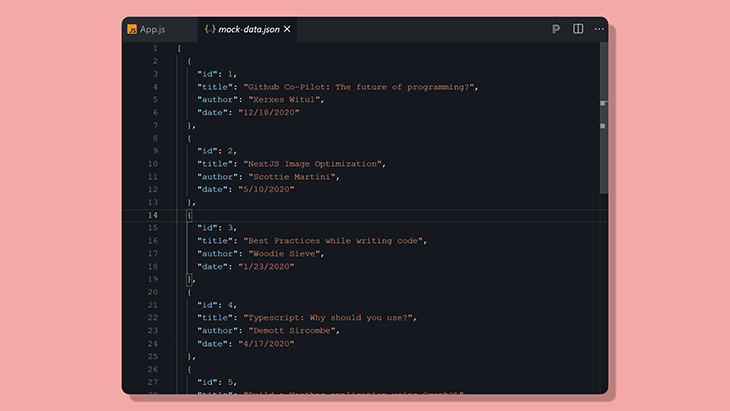Screen dimensions: 730x411
Task: Click line number 1 in the gutter
Action: point(154,48)
